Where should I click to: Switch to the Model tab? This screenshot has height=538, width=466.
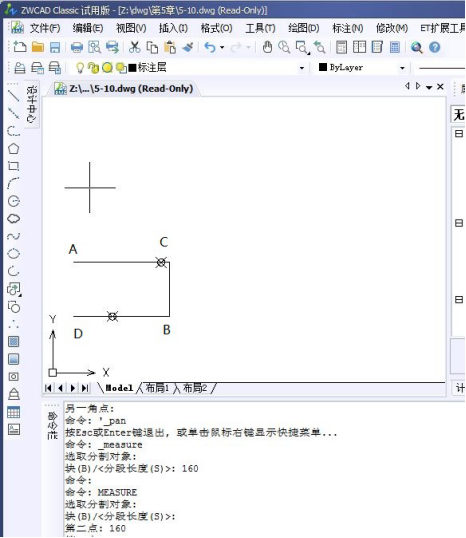pyautogui.click(x=119, y=388)
